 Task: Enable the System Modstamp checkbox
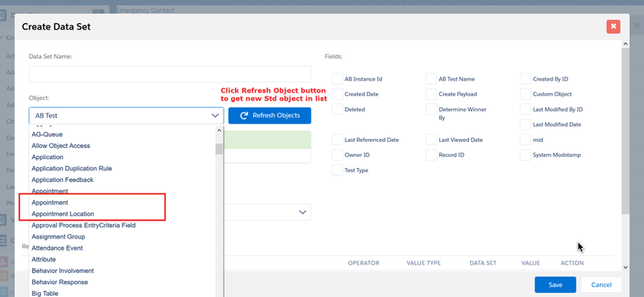click(x=526, y=155)
